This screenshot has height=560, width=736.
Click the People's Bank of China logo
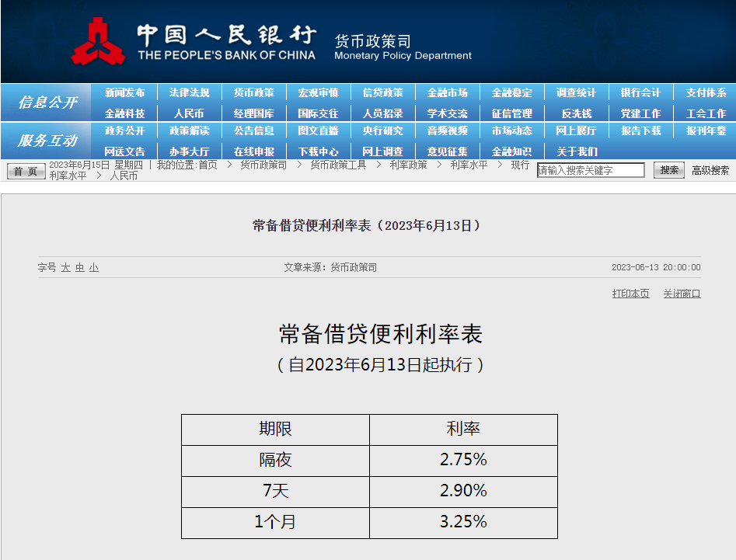(98, 42)
